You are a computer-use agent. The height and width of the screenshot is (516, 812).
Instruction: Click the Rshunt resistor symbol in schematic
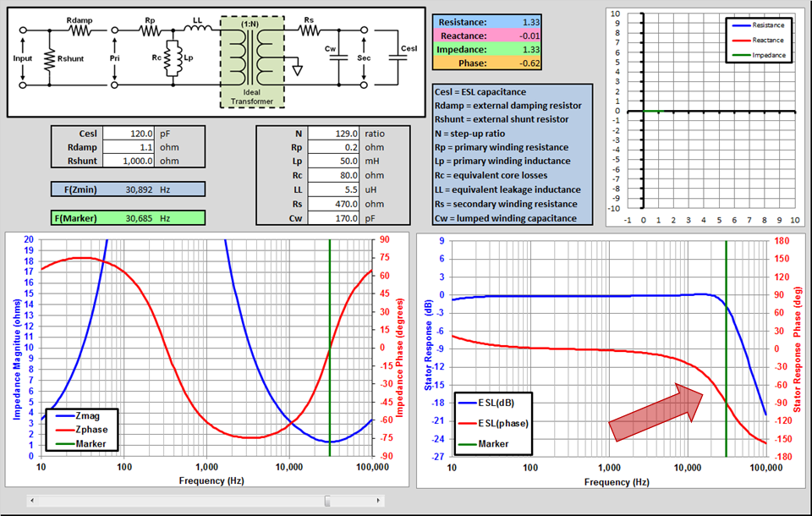click(49, 59)
